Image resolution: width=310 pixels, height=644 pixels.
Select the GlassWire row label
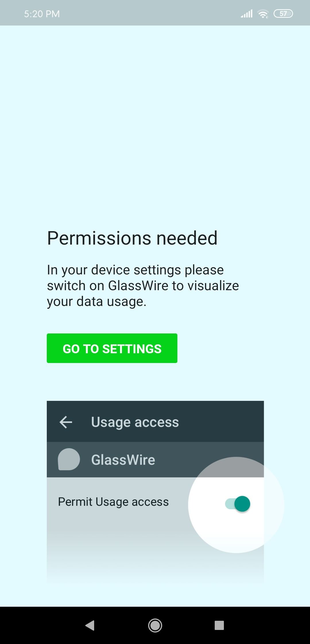click(x=123, y=460)
